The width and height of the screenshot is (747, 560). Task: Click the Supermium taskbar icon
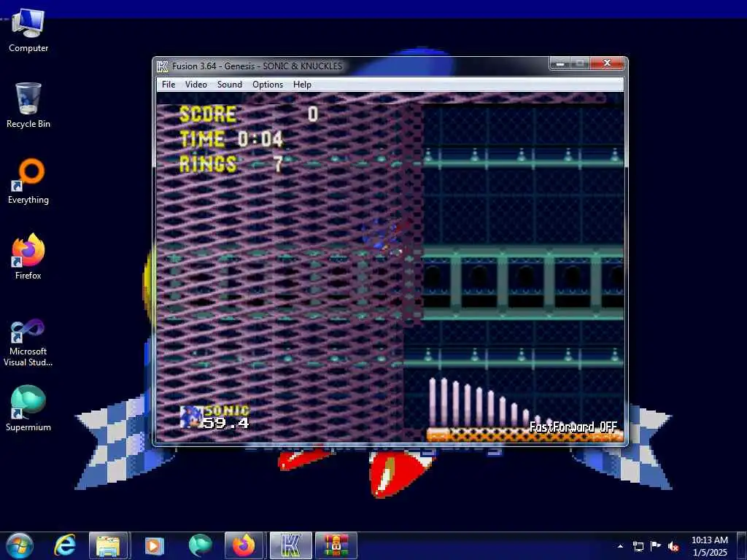[x=200, y=545]
